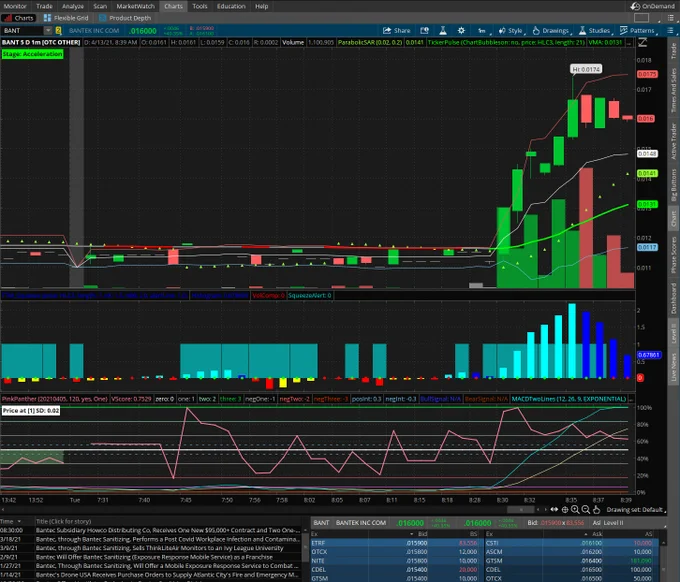Screen dimensions: 680x582
Task: Click the yellow symbol link number icon
Action: 59,30
